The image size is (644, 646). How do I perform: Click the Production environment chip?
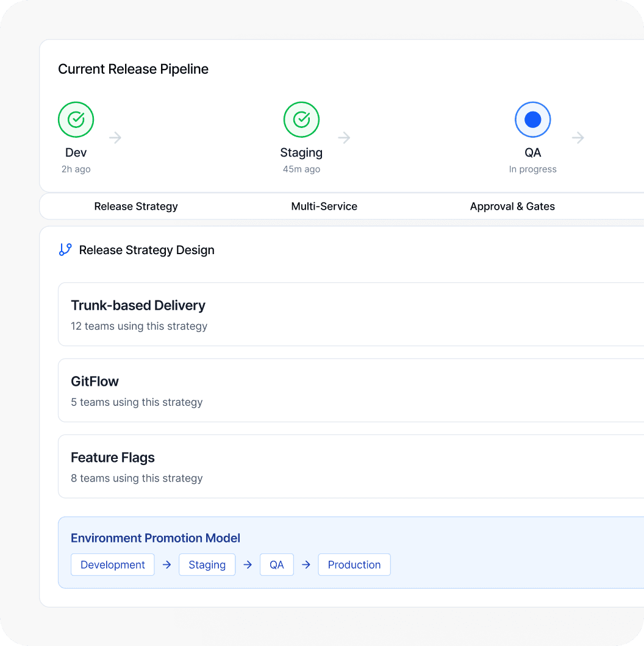pyautogui.click(x=354, y=564)
